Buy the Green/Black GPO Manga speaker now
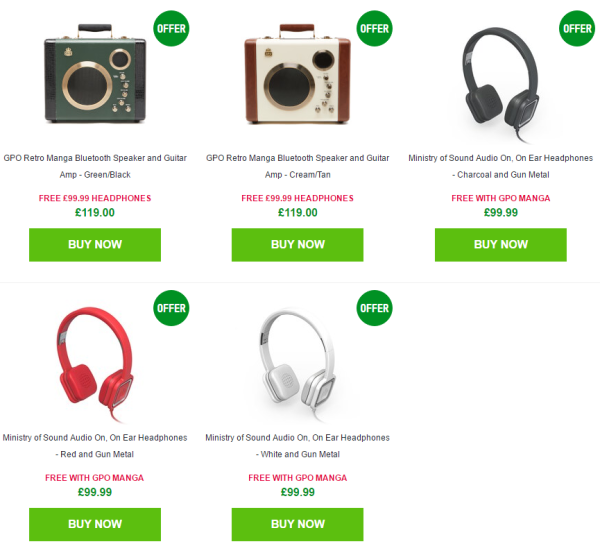600x553 pixels. (x=95, y=245)
